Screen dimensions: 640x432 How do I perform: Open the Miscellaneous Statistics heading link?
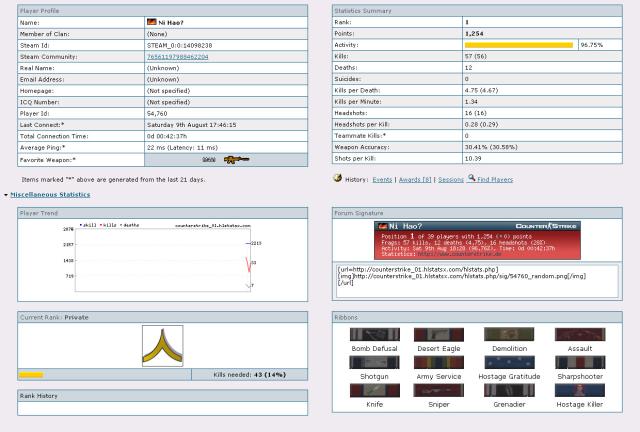pyautogui.click(x=50, y=194)
